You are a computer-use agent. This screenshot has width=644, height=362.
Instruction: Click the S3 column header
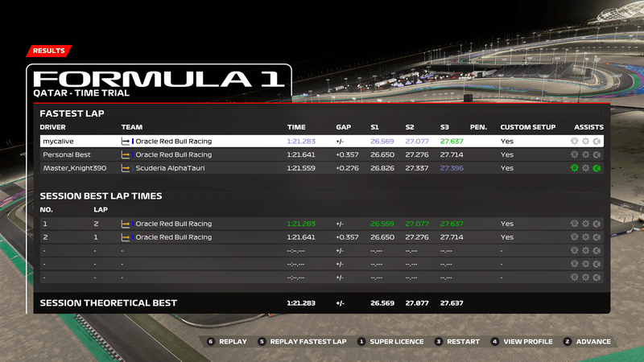445,127
